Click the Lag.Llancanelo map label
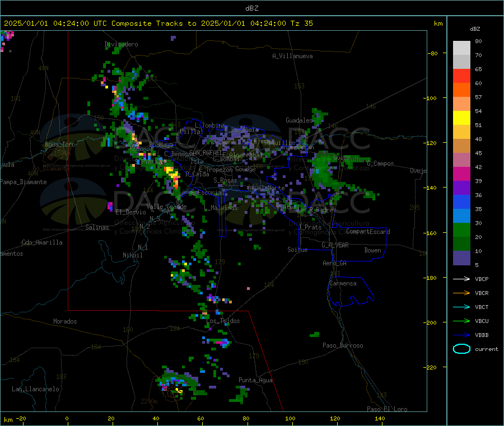The height and width of the screenshot is (426, 504). click(35, 389)
